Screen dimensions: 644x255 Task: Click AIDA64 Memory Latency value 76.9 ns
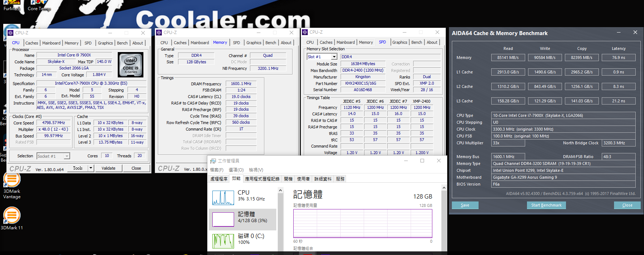point(618,58)
